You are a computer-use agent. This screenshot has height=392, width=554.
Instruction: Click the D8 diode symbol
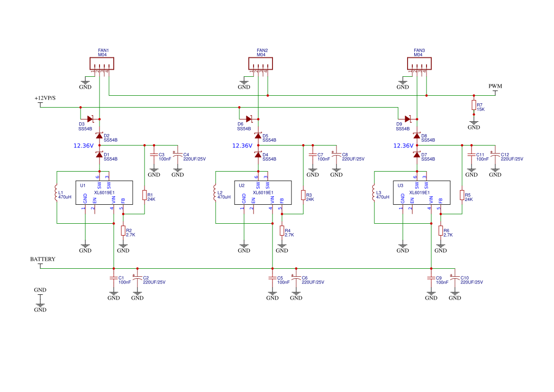(x=417, y=136)
